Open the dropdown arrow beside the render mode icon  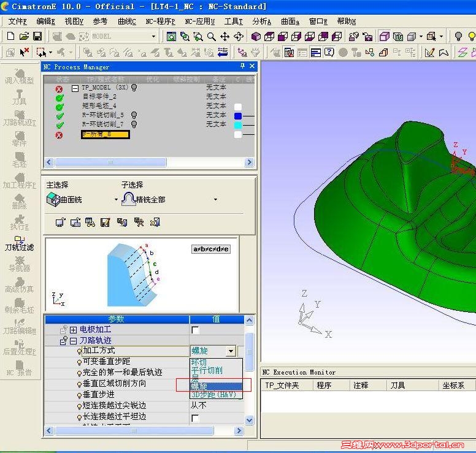(421, 37)
